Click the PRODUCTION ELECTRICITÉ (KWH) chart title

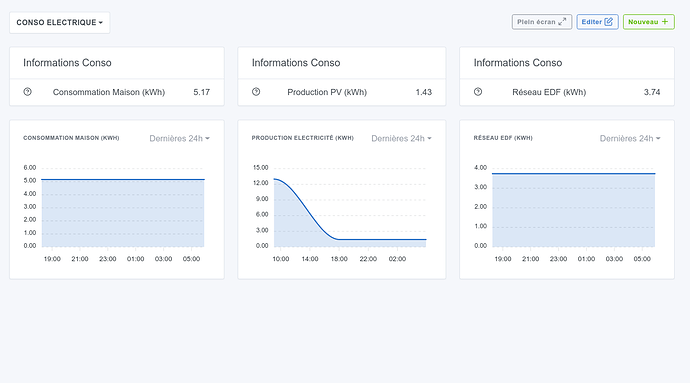pos(303,138)
